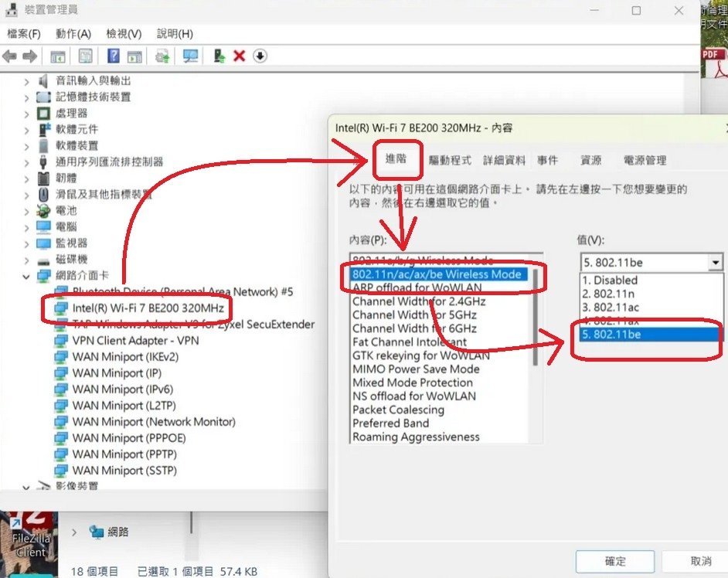728x578 pixels.
Task: Uninstall device with the red X icon
Action: tap(239, 56)
